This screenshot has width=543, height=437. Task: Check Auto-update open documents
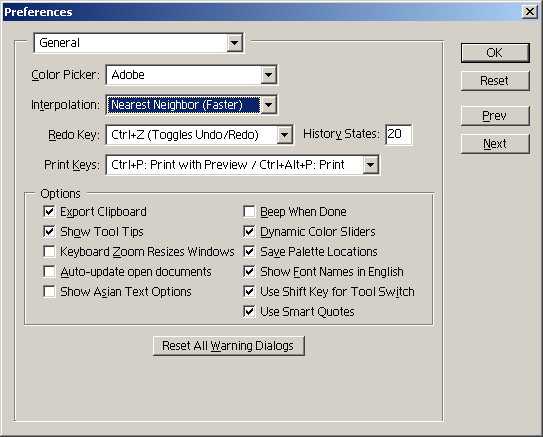click(x=49, y=271)
